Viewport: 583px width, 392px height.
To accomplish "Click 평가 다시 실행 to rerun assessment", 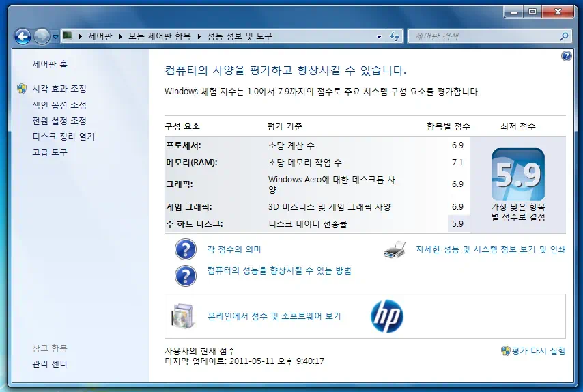I will tap(539, 351).
